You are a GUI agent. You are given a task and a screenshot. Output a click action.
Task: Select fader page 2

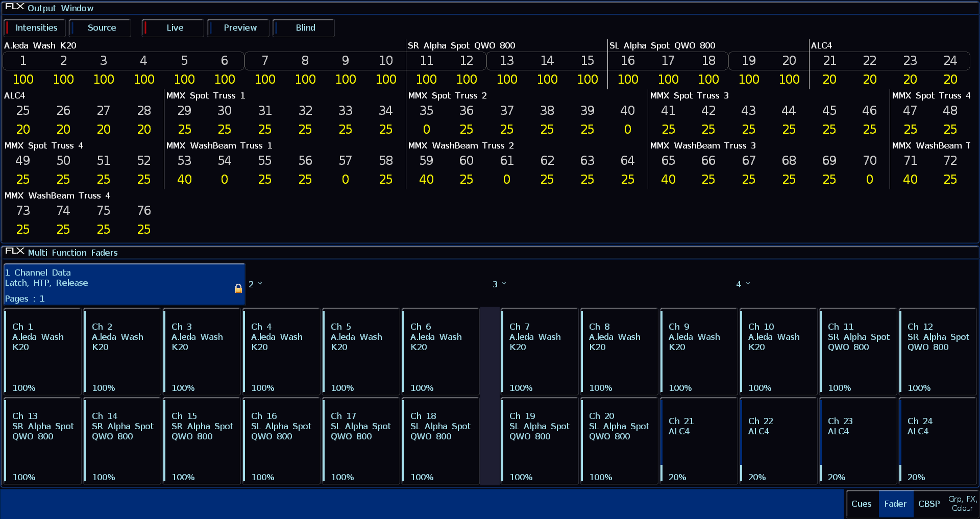[368, 284]
